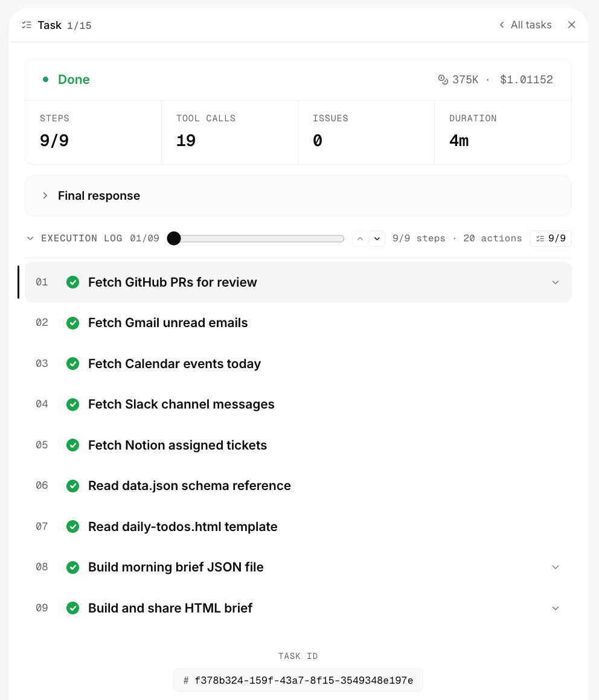Click green check icon for Fetch Calendar events
This screenshot has width=599, height=700.
coord(73,364)
